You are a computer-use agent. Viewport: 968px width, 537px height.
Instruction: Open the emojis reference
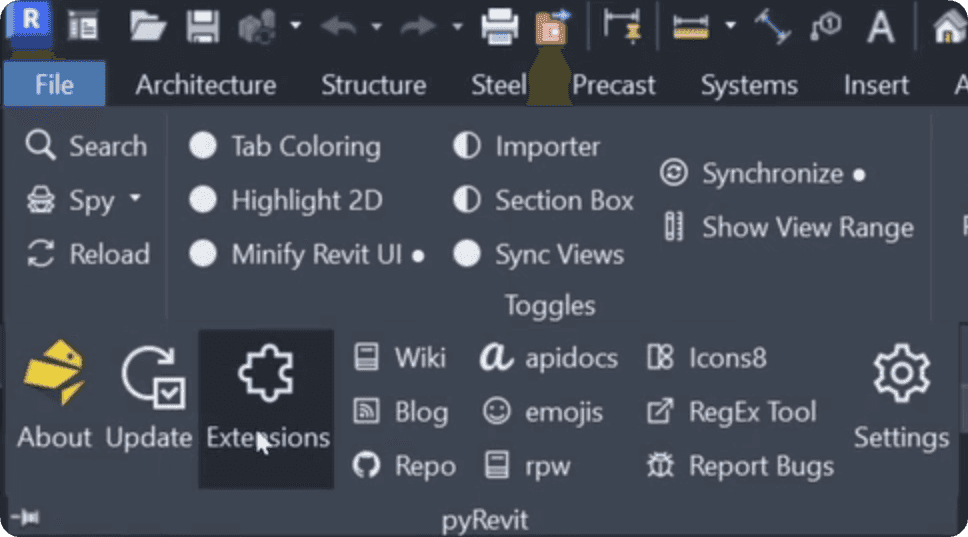(x=543, y=412)
